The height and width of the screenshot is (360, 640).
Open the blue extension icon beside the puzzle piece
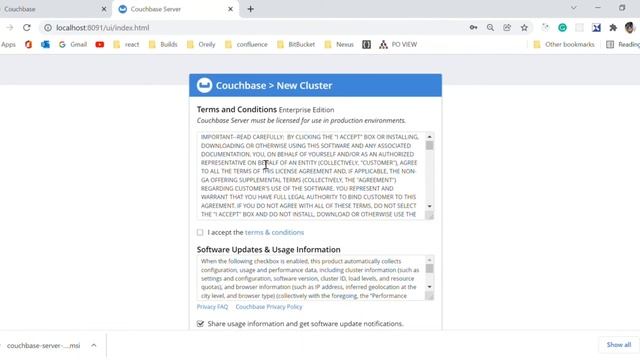596,28
